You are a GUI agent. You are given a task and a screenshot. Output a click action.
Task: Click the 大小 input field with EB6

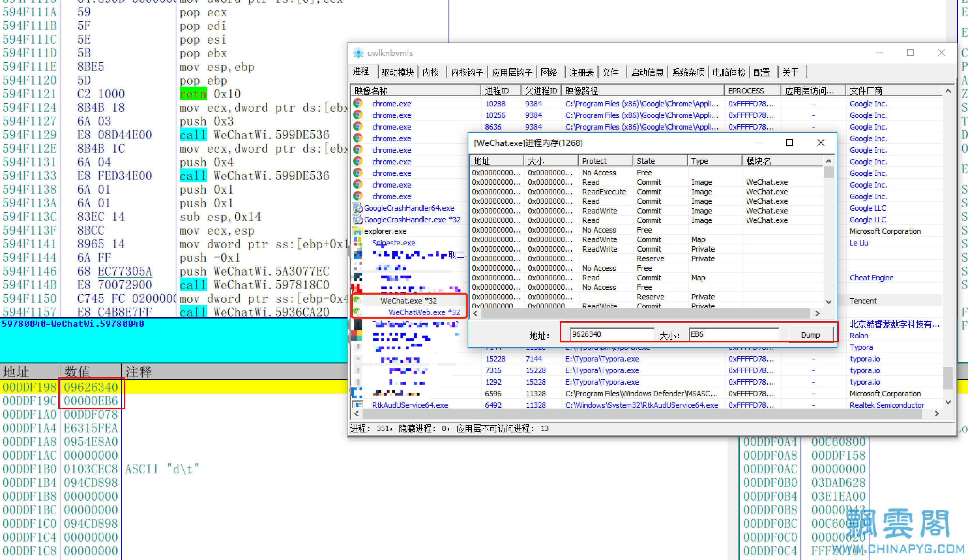pos(734,334)
